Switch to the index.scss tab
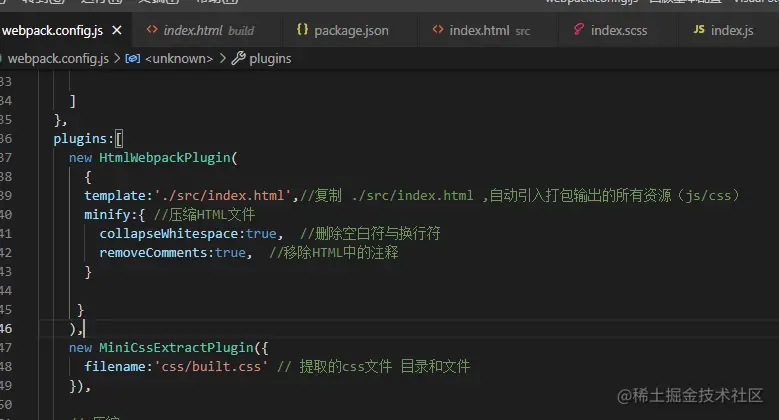 pos(619,30)
